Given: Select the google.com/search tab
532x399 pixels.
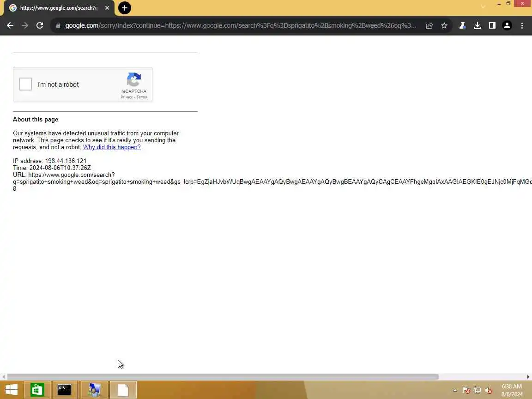Looking at the screenshot, I should [59, 8].
